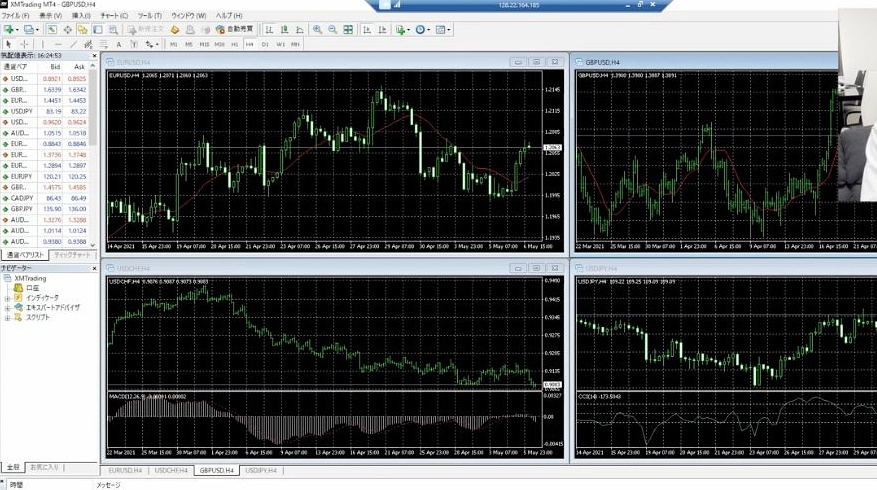Screen dimensions: 877x490
Task: Toggle the Navigator panel icon
Action: [82, 29]
